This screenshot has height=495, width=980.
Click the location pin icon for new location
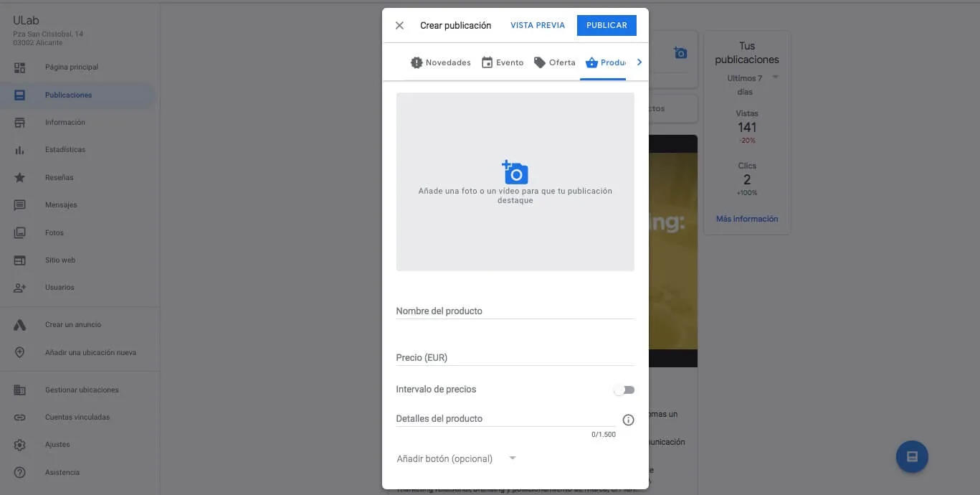(x=19, y=352)
